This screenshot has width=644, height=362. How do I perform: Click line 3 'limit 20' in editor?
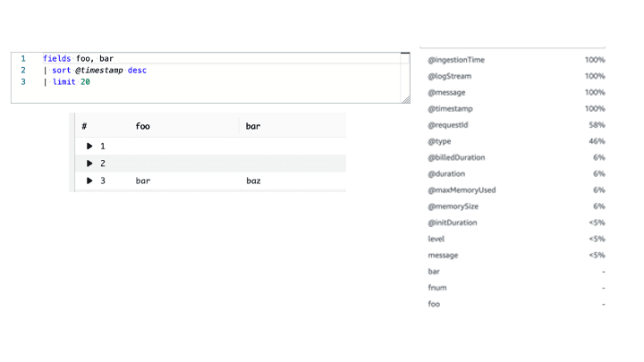(x=66, y=82)
